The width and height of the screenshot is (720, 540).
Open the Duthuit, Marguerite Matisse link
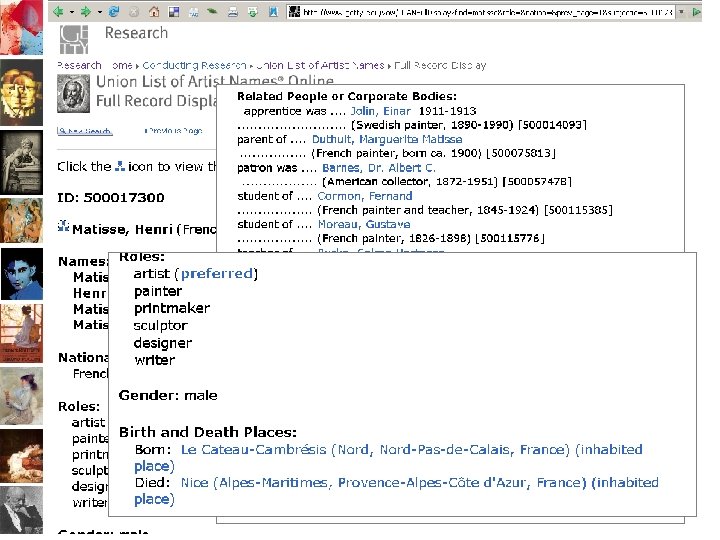387,139
